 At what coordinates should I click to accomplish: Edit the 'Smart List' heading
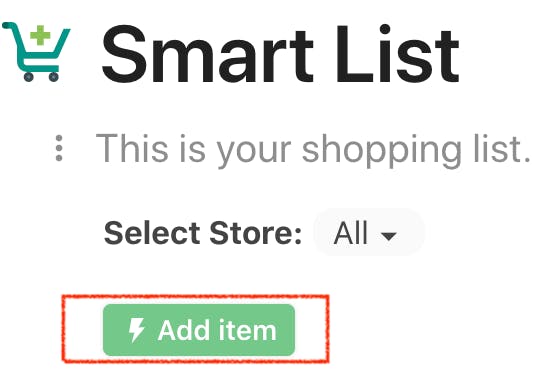pos(280,54)
